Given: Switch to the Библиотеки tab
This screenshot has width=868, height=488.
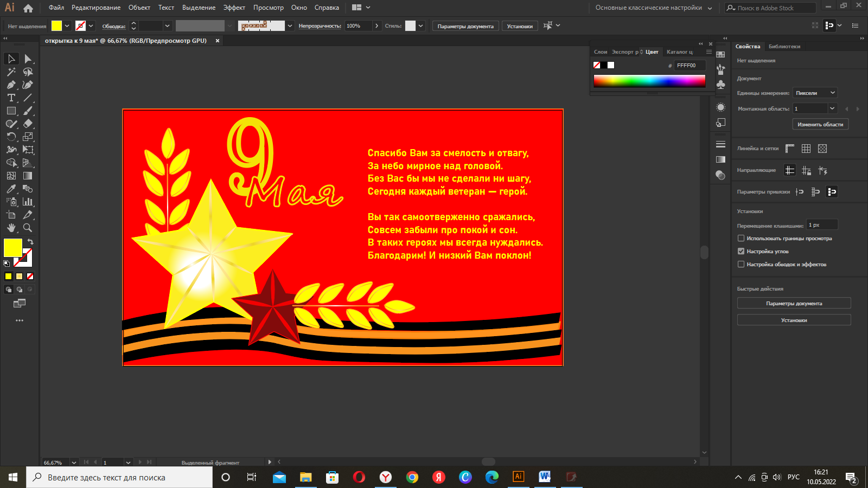Looking at the screenshot, I should click(784, 47).
